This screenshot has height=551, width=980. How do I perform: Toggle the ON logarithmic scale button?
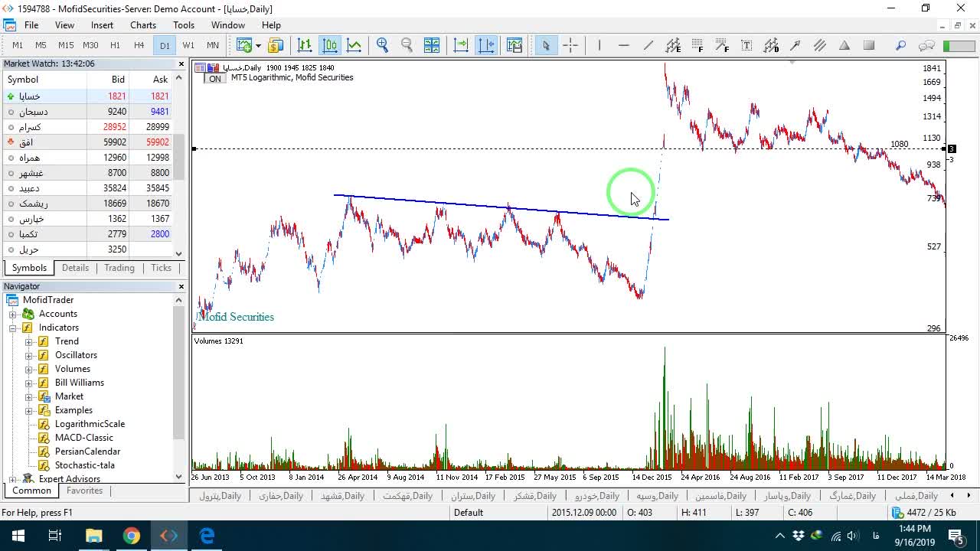(215, 79)
